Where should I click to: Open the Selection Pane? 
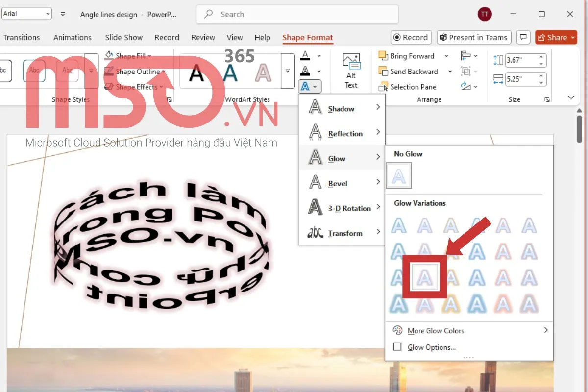point(408,87)
